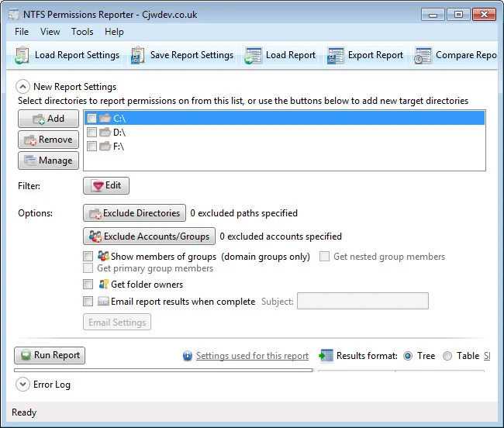Enable Show members of groups checkbox
This screenshot has height=428, width=504.
pos(88,256)
